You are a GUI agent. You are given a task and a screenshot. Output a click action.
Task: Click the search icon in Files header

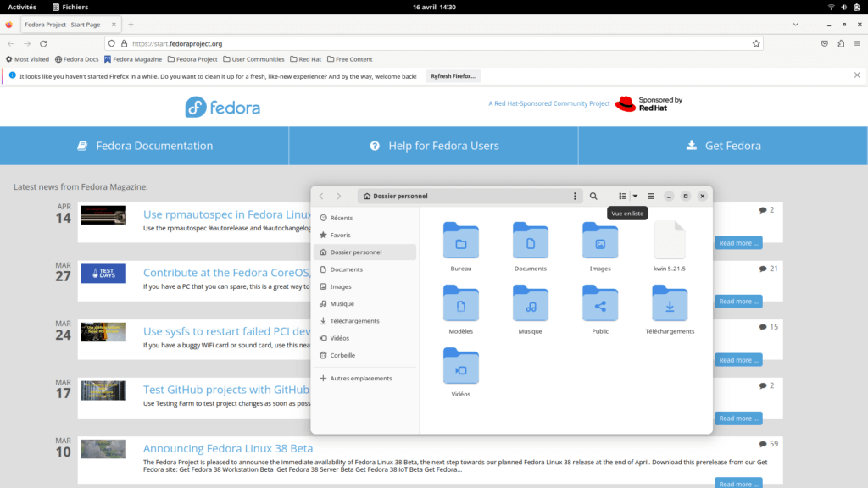coord(593,196)
